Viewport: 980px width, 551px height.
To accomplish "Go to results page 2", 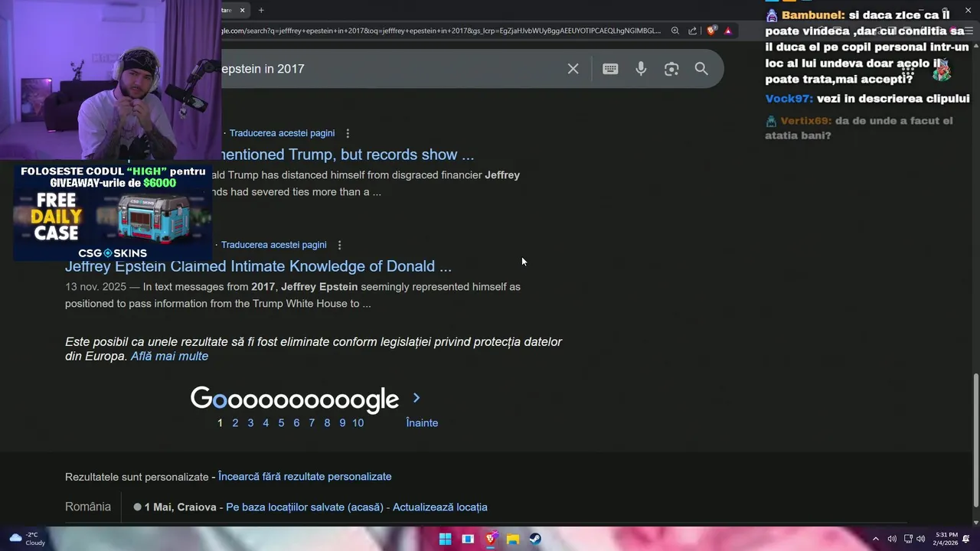I will click(235, 423).
